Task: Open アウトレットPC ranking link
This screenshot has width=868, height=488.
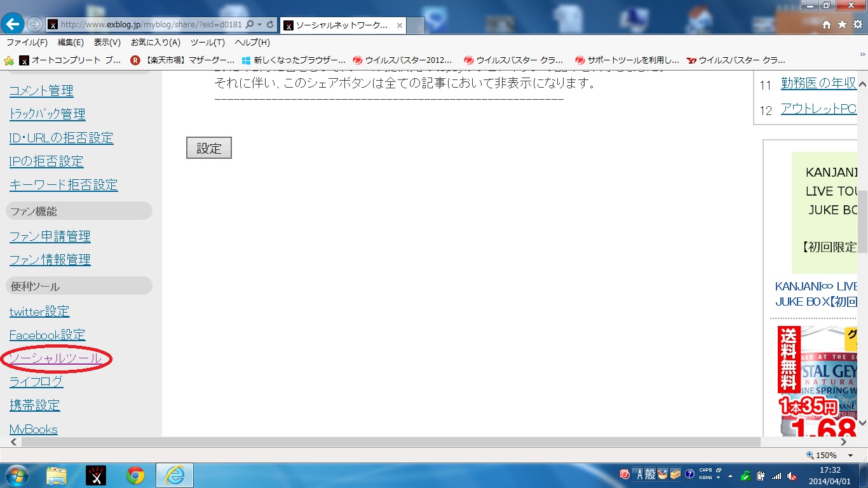Action: [818, 109]
